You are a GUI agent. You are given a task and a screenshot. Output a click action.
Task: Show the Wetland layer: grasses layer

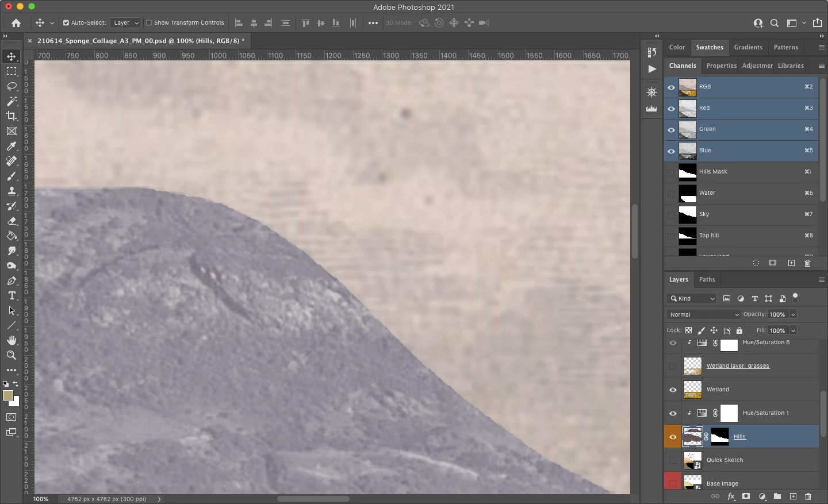(673, 366)
